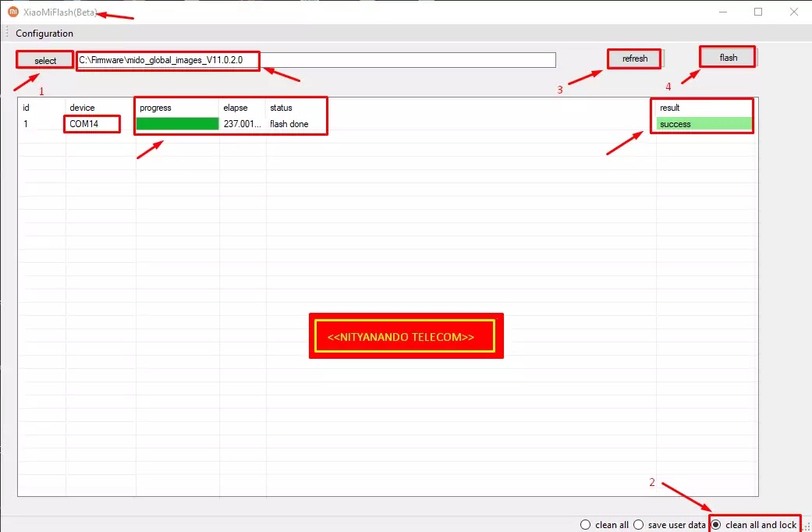Select clean all and lock radio option
Screen dimensions: 812x532
(754, 525)
